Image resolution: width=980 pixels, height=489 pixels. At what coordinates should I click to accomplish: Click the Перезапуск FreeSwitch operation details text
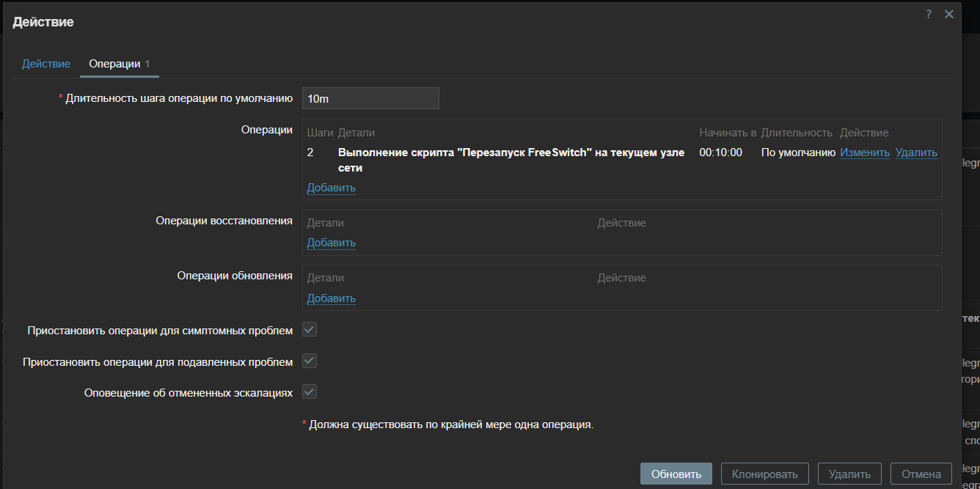511,152
